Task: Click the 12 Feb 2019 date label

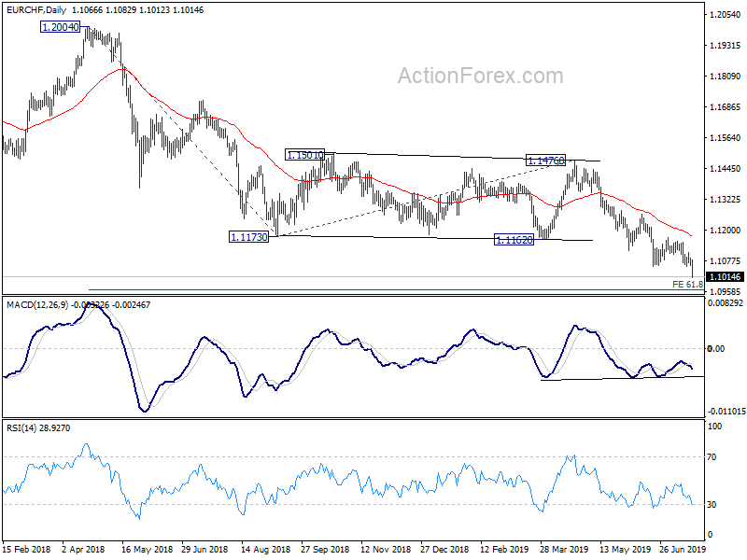Action: click(504, 550)
